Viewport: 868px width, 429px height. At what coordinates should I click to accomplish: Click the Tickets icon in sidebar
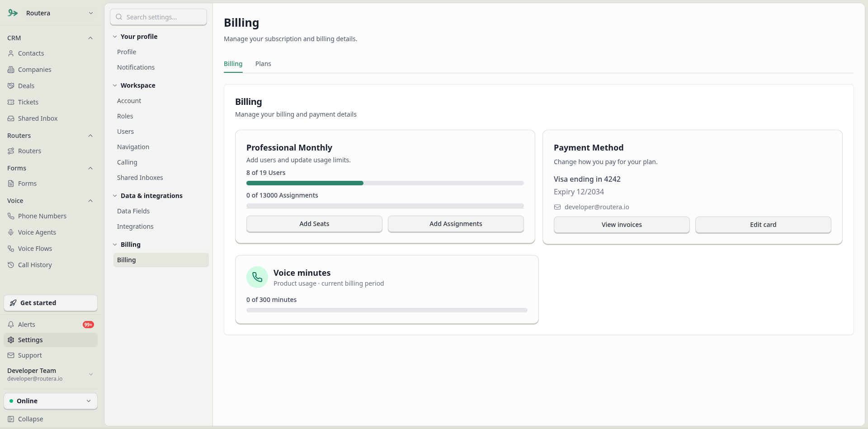pyautogui.click(x=11, y=102)
